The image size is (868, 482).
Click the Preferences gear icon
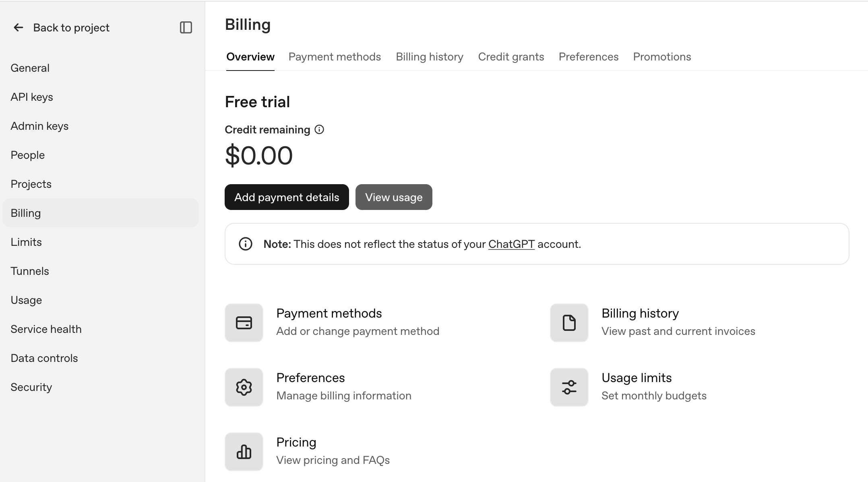click(244, 387)
